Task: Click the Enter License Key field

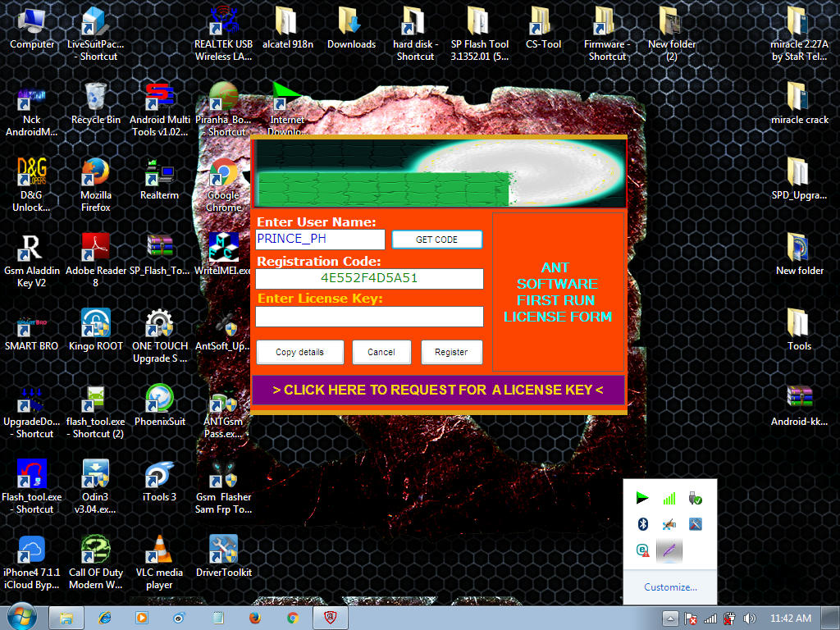Action: pos(369,317)
